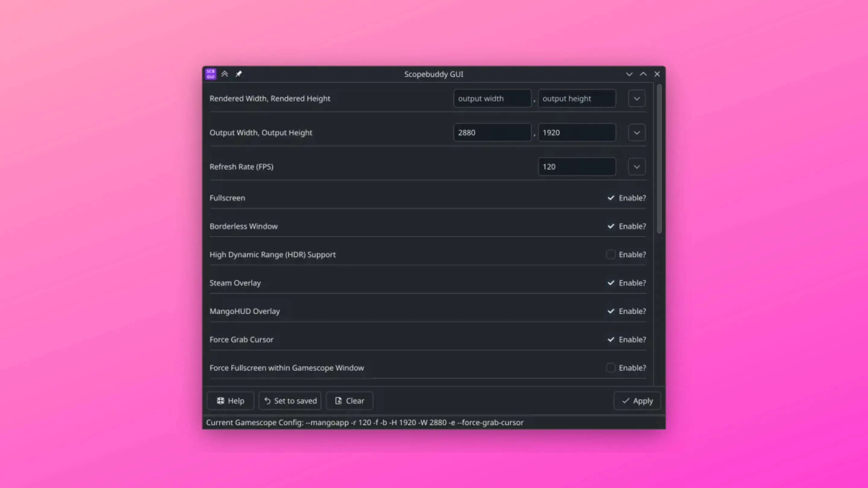The height and width of the screenshot is (488, 868).
Task: Click the Apply button
Action: (637, 401)
